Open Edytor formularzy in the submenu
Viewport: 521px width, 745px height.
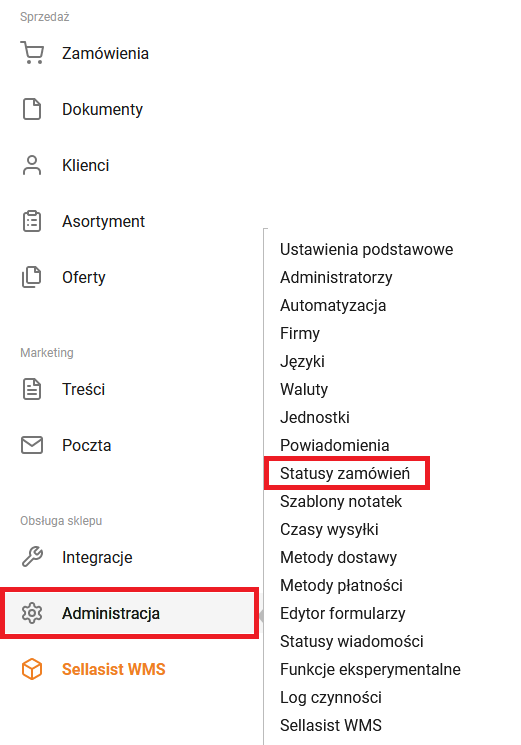tap(343, 613)
